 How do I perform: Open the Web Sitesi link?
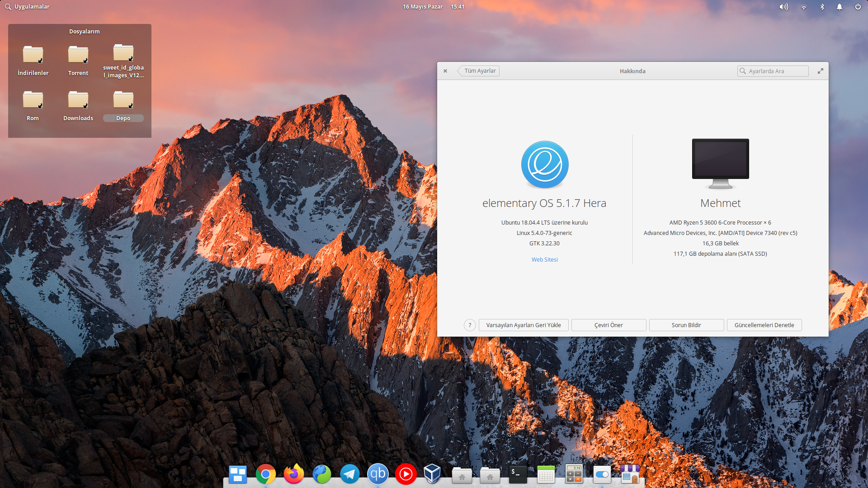pyautogui.click(x=544, y=260)
